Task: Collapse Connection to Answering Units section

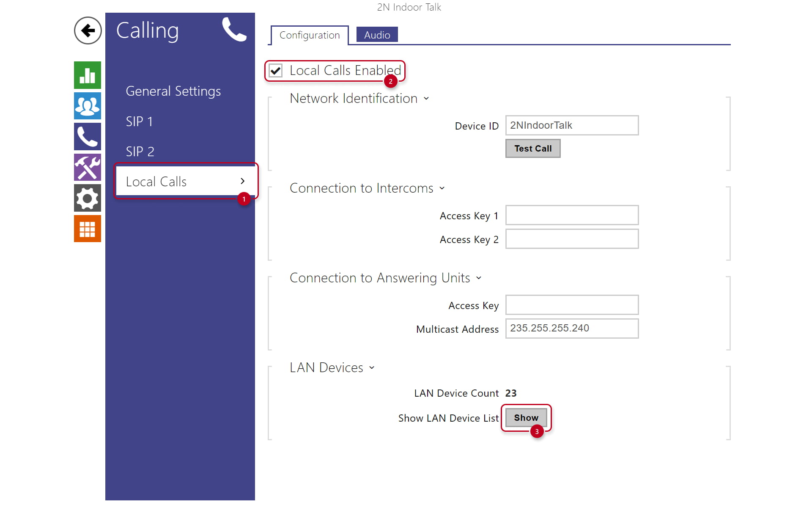Action: 479,278
